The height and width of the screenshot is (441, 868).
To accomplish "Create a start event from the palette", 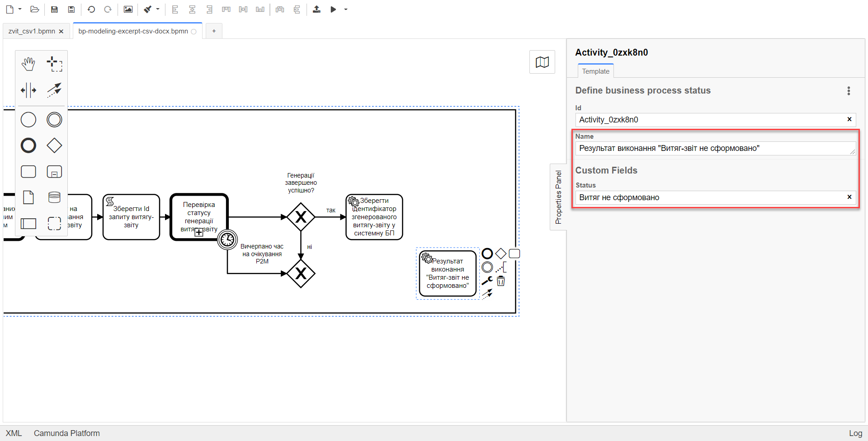I will coord(28,120).
